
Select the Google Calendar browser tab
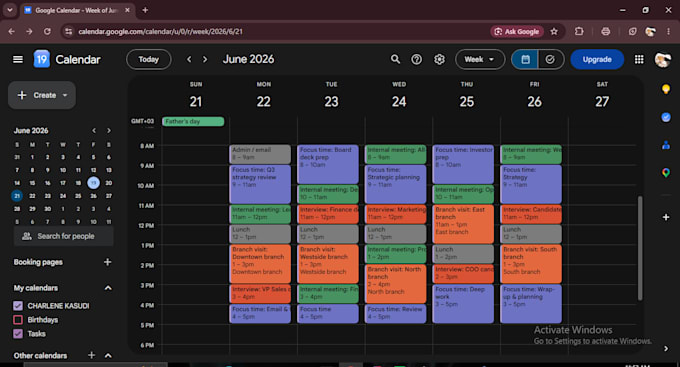[77, 10]
